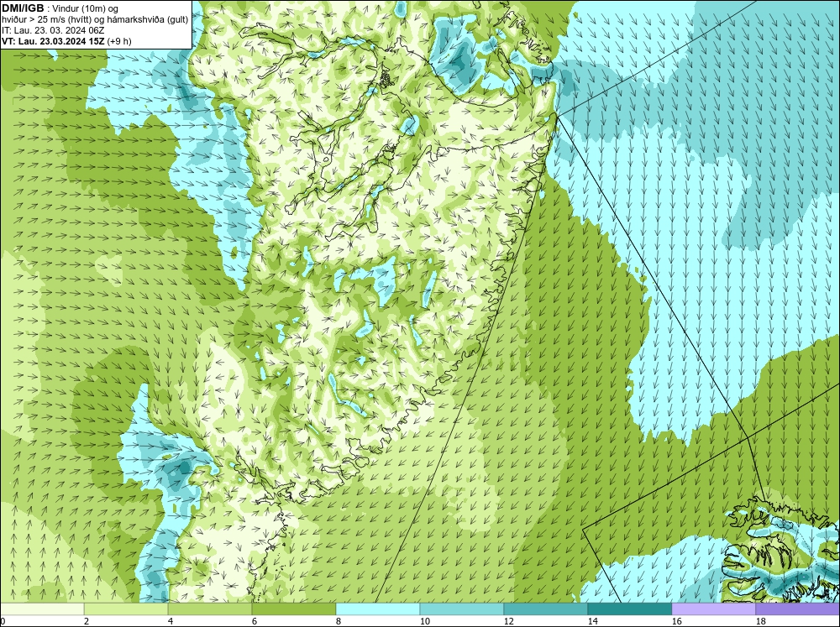This screenshot has width=840, height=627.
Task: Click the purple legend swatch above 18 m/s
Action: [x=798, y=609]
